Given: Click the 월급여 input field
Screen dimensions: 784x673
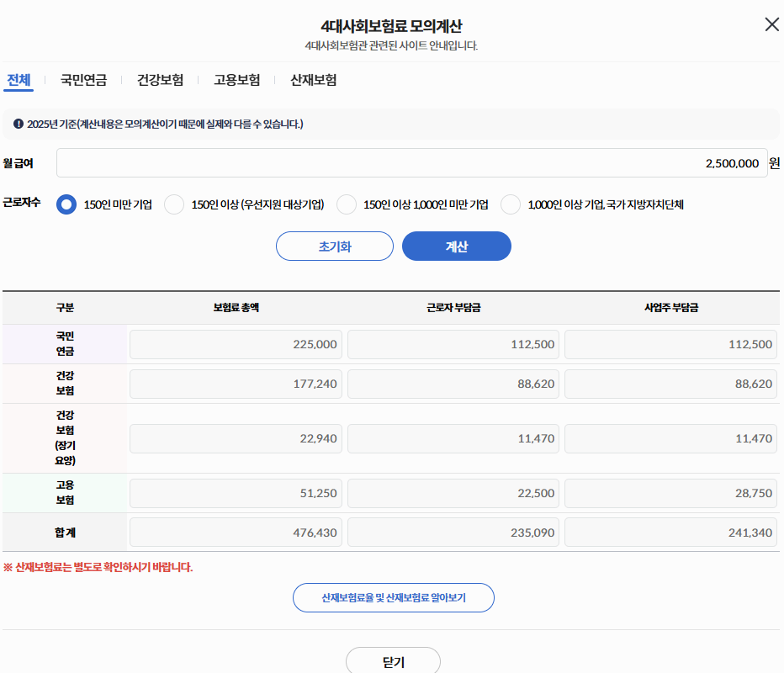Looking at the screenshot, I should [x=412, y=163].
